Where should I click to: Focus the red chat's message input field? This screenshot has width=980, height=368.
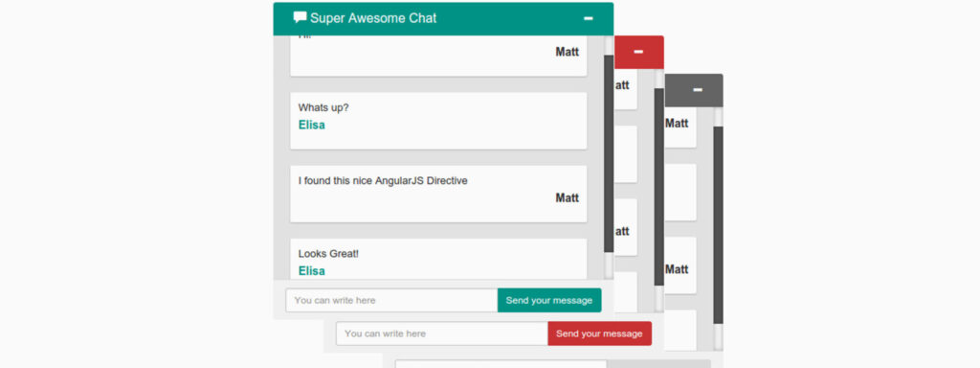(x=442, y=333)
